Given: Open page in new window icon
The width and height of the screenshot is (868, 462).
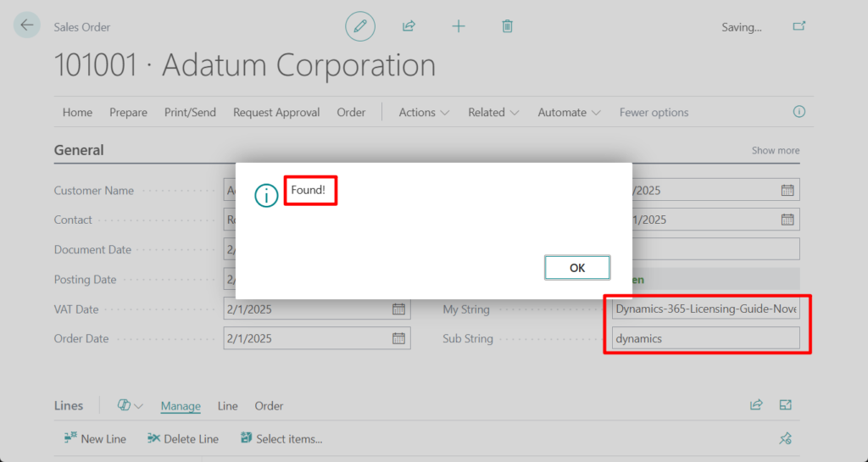Looking at the screenshot, I should (x=798, y=26).
